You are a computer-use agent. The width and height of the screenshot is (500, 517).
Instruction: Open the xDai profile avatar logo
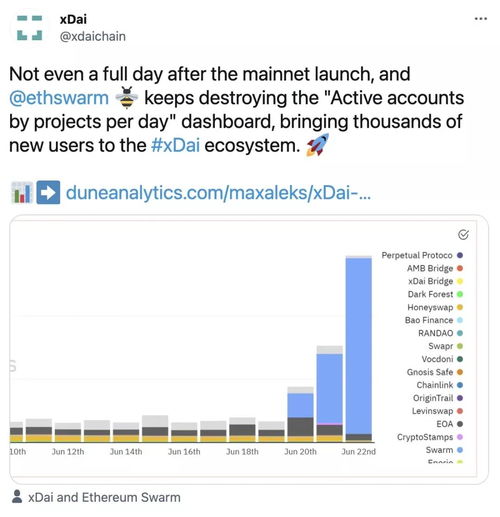pyautogui.click(x=29, y=28)
